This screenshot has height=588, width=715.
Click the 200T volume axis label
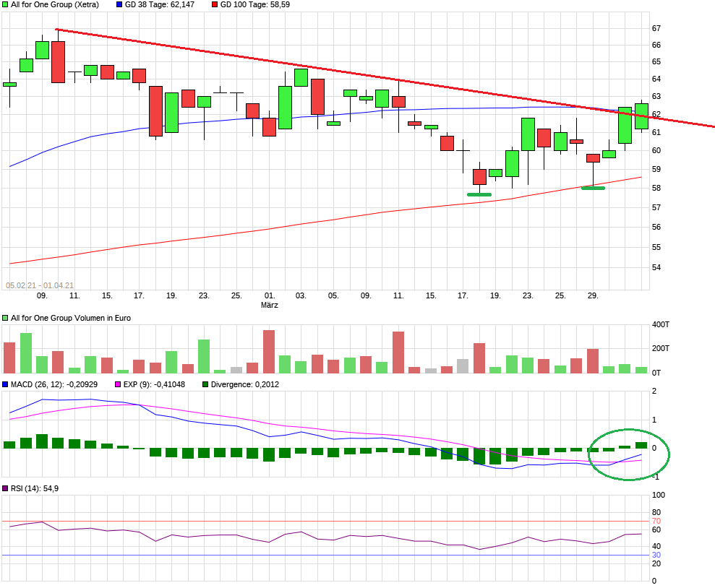click(661, 348)
